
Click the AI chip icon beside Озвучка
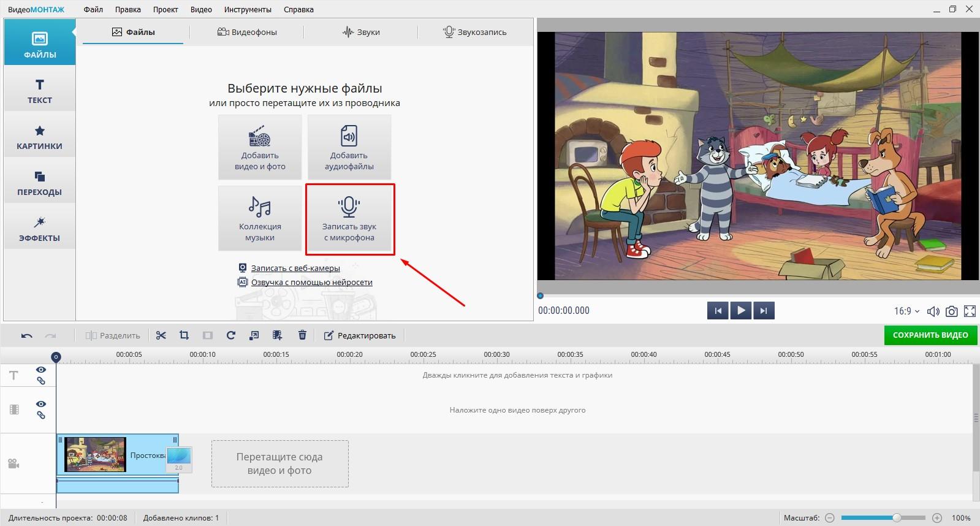pyautogui.click(x=242, y=283)
